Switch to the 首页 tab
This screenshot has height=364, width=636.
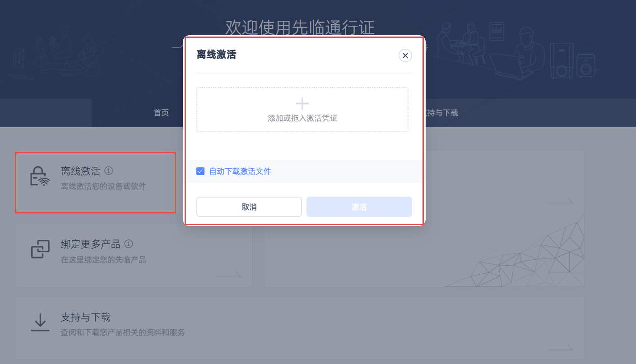161,113
